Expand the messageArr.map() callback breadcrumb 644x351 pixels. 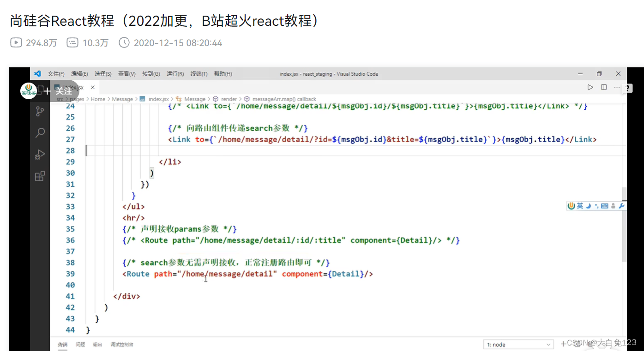[x=284, y=99]
